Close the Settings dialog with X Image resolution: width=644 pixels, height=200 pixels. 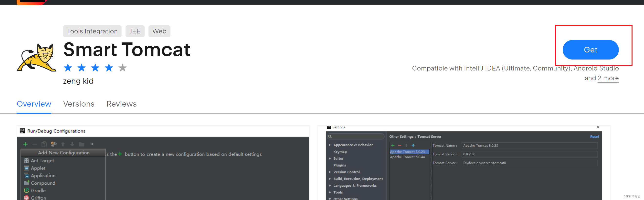[x=598, y=127]
